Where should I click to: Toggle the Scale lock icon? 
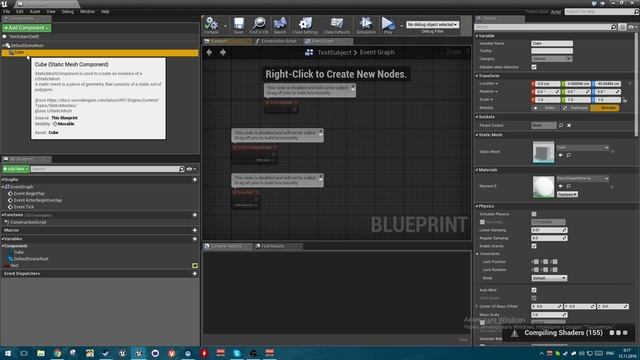click(625, 100)
